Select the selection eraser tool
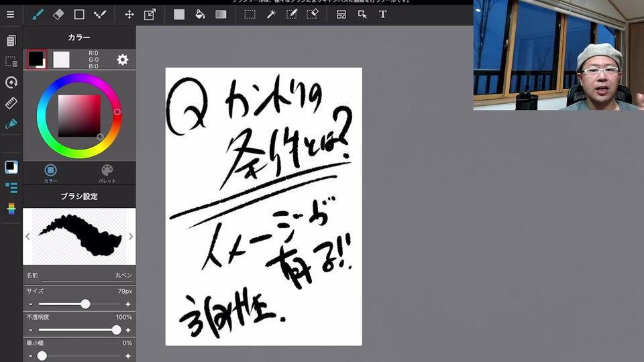Viewport: 644px width, 362px height. click(x=313, y=14)
